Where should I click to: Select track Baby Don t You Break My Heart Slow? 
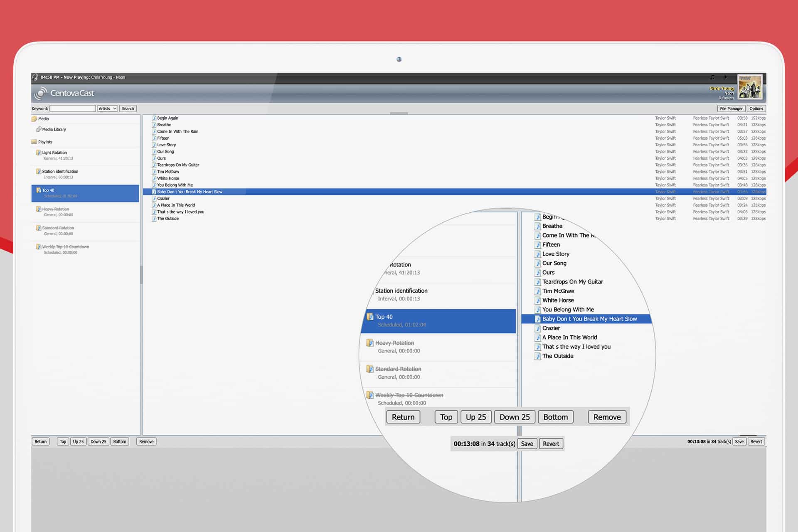190,192
